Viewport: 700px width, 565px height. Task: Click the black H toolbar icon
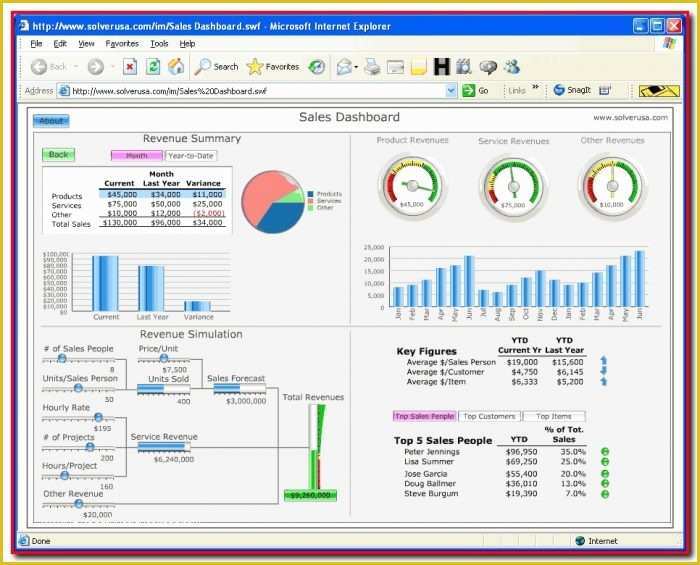click(x=442, y=66)
